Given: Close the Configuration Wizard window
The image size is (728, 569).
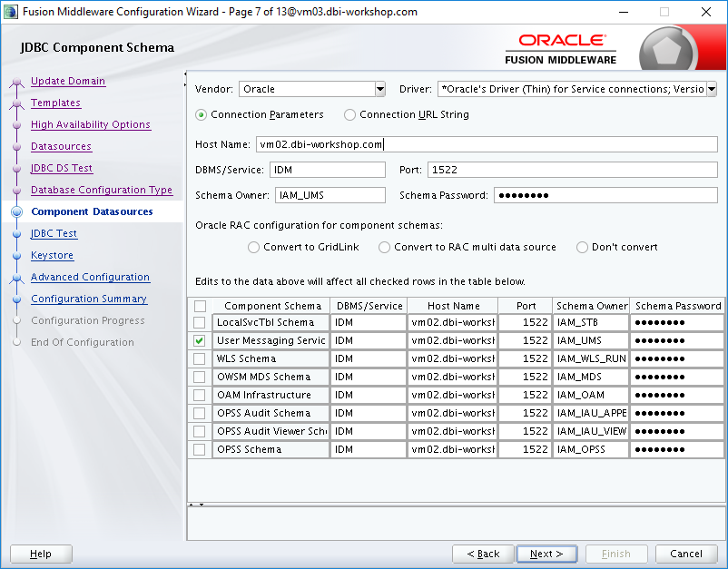Looking at the screenshot, I should pyautogui.click(x=706, y=12).
